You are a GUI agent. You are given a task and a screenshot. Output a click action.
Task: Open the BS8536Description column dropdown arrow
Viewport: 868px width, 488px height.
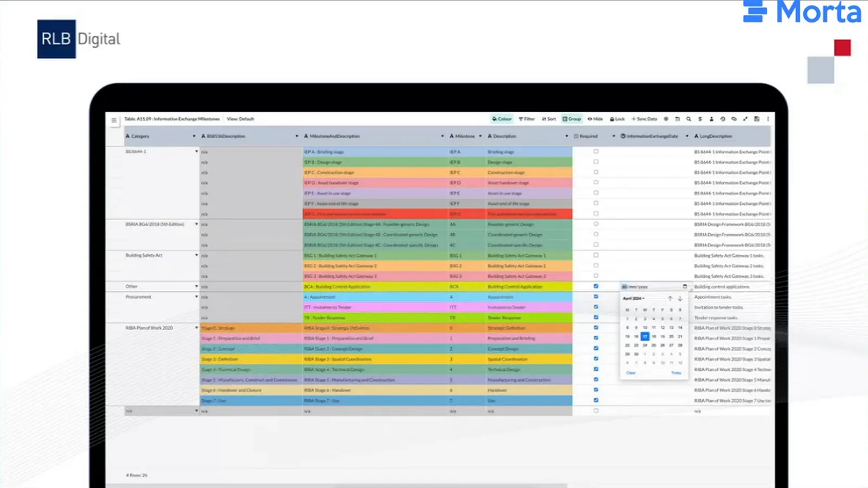(297, 136)
